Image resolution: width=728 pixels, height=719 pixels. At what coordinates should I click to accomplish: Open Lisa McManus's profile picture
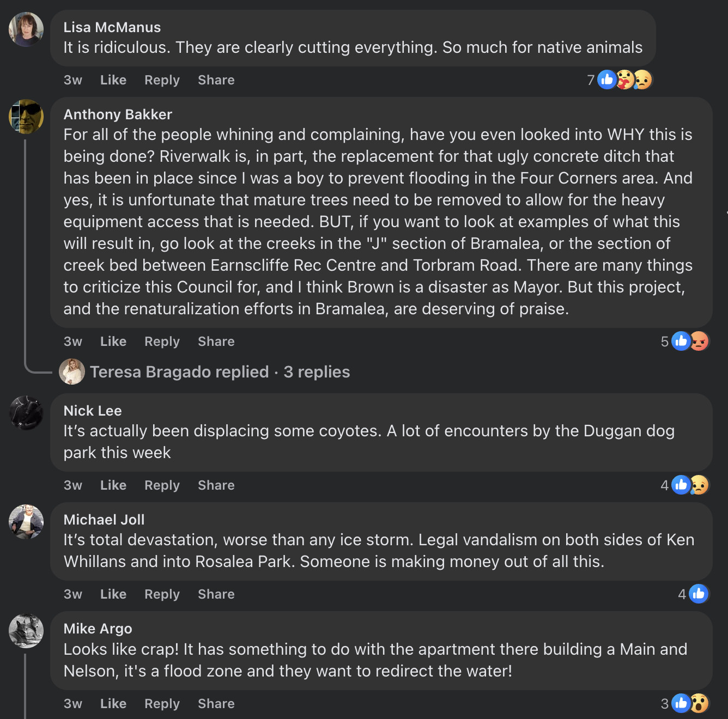click(x=26, y=29)
